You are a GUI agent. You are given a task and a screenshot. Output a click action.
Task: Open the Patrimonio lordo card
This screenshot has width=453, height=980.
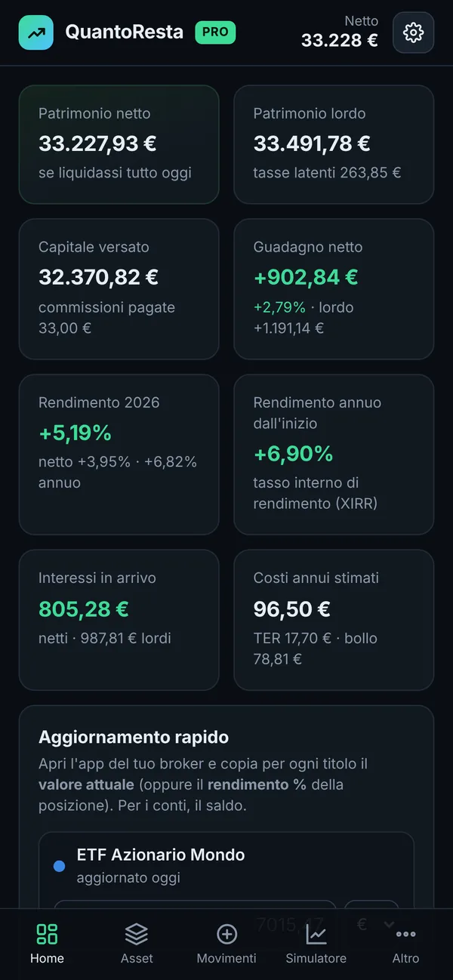(x=334, y=144)
